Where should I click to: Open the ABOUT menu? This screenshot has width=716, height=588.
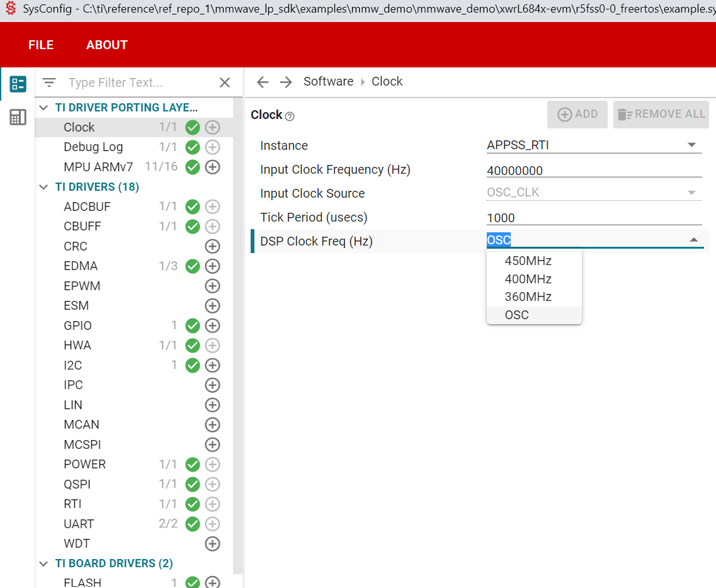[x=107, y=45]
